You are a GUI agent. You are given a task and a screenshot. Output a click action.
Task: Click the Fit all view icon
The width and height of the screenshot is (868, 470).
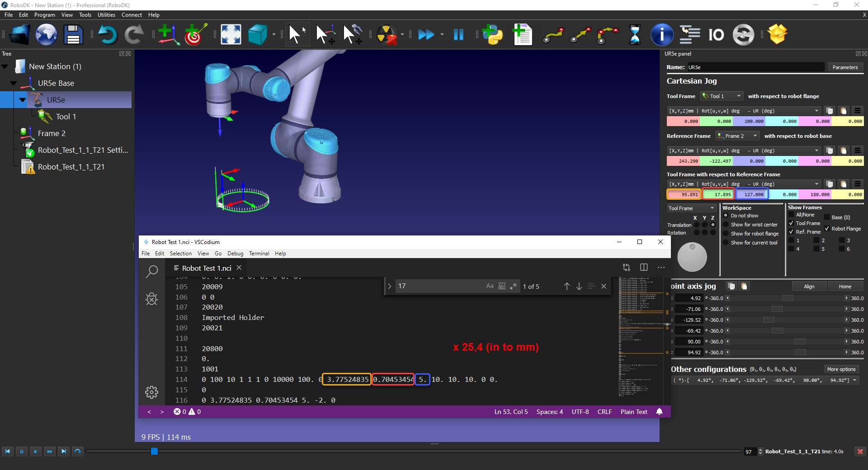(231, 35)
